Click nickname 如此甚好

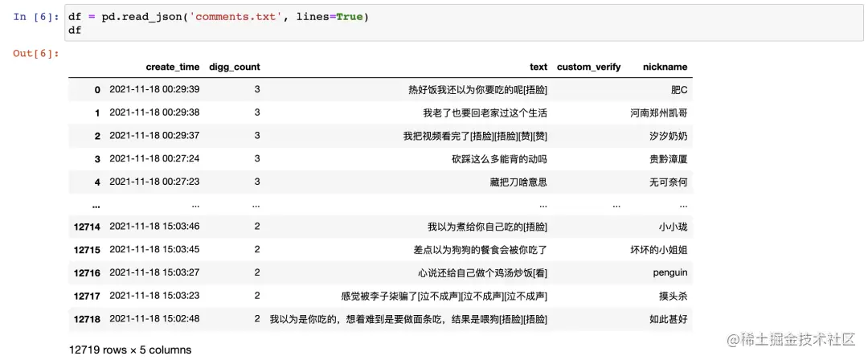pyautogui.click(x=669, y=320)
